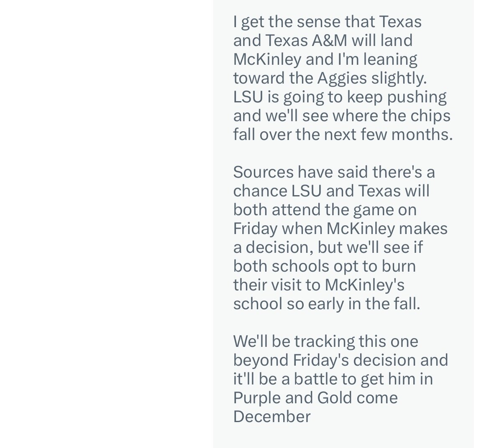Click the line "LSU is going to keep pushing"
Image resolution: width=489 pixels, height=448 pixels.
(x=340, y=97)
